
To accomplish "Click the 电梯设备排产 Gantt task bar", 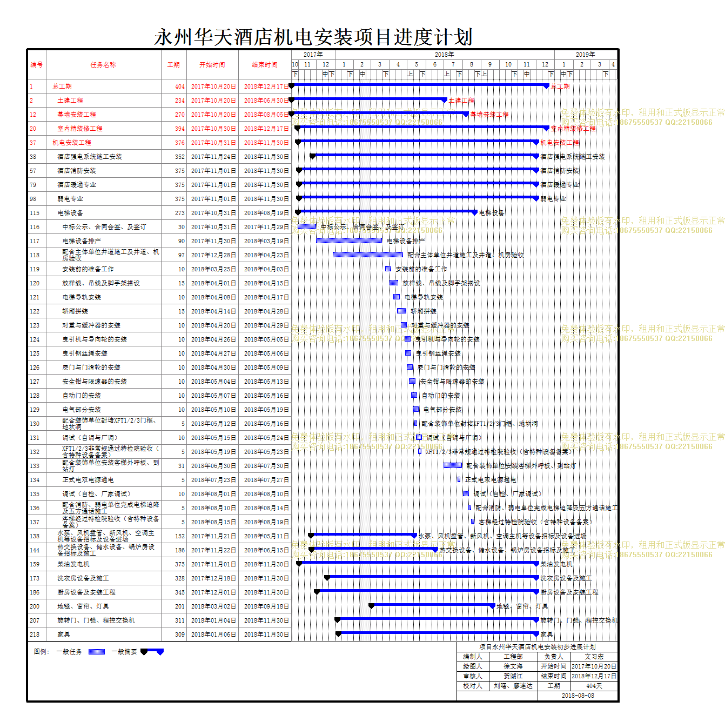I will point(349,241).
